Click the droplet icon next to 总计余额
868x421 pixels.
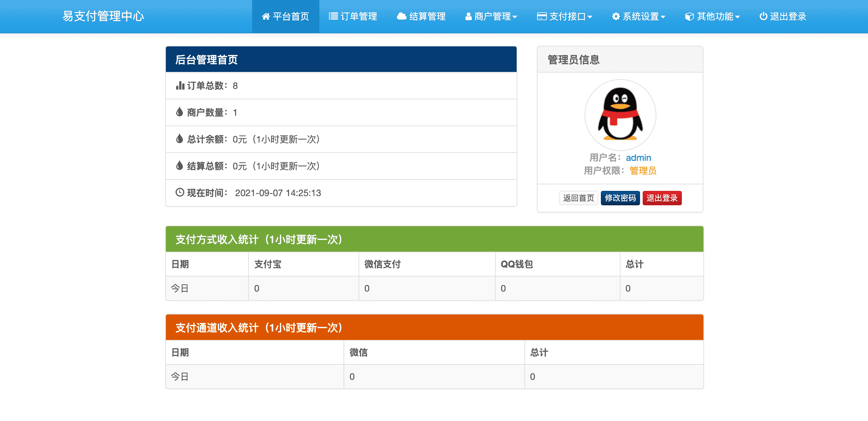(x=180, y=139)
